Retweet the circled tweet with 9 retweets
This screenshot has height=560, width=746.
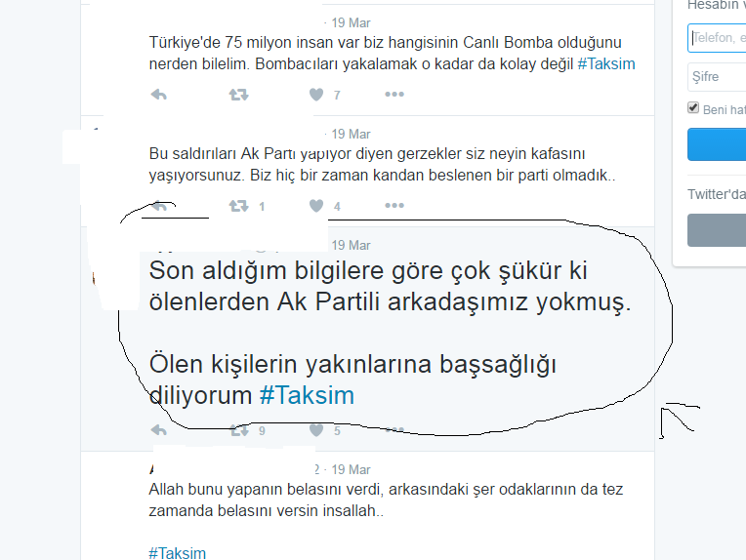(x=238, y=430)
